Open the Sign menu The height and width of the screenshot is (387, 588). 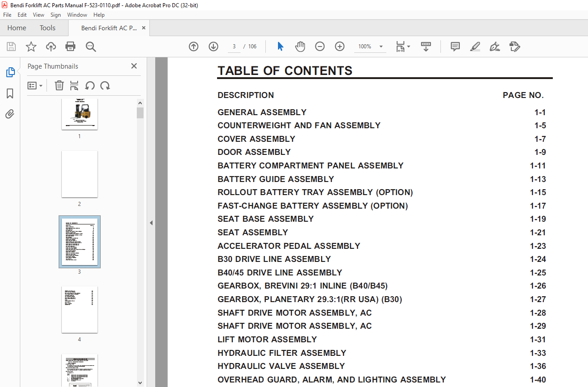(x=56, y=15)
